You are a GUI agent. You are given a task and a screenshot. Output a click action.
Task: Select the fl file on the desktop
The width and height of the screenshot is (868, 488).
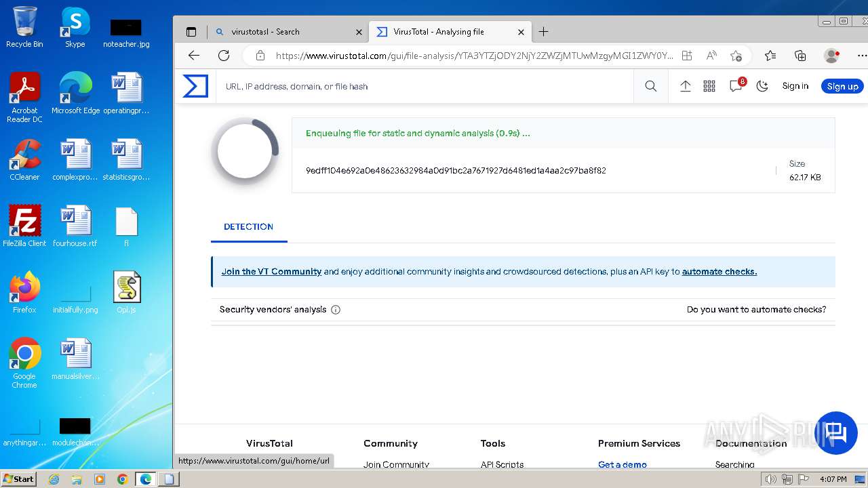tap(126, 226)
